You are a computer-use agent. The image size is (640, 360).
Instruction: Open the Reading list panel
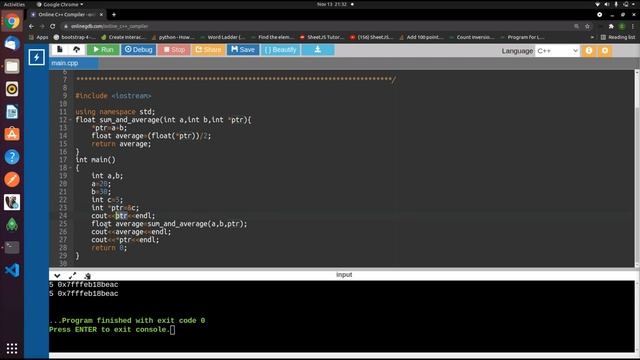tap(618, 37)
